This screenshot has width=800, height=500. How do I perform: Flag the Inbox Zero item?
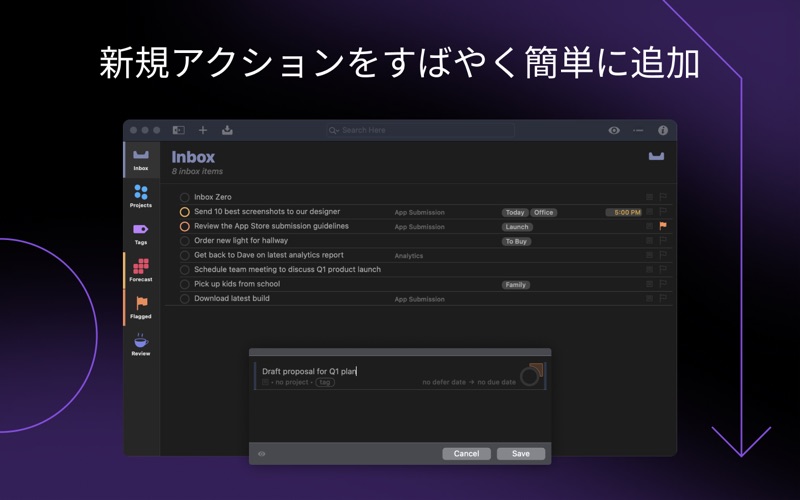(663, 196)
